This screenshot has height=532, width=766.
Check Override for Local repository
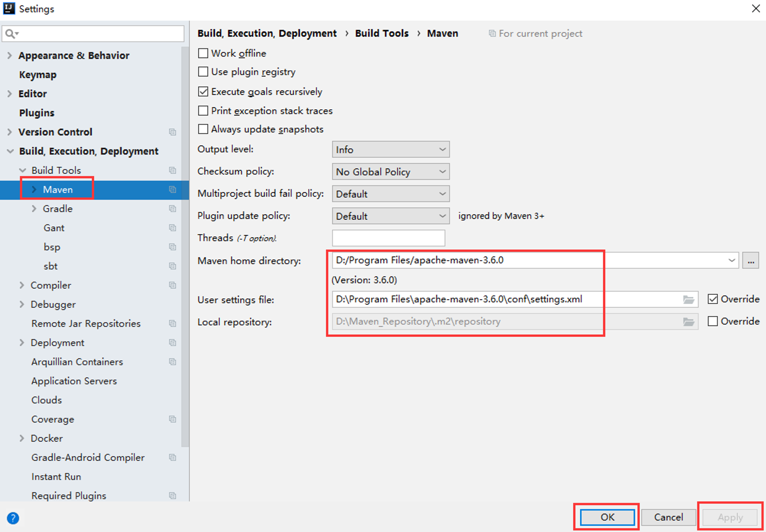713,321
